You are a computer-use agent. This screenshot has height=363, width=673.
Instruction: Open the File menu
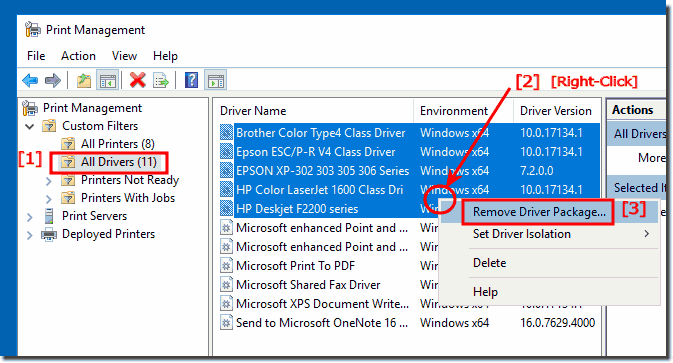pyautogui.click(x=36, y=56)
